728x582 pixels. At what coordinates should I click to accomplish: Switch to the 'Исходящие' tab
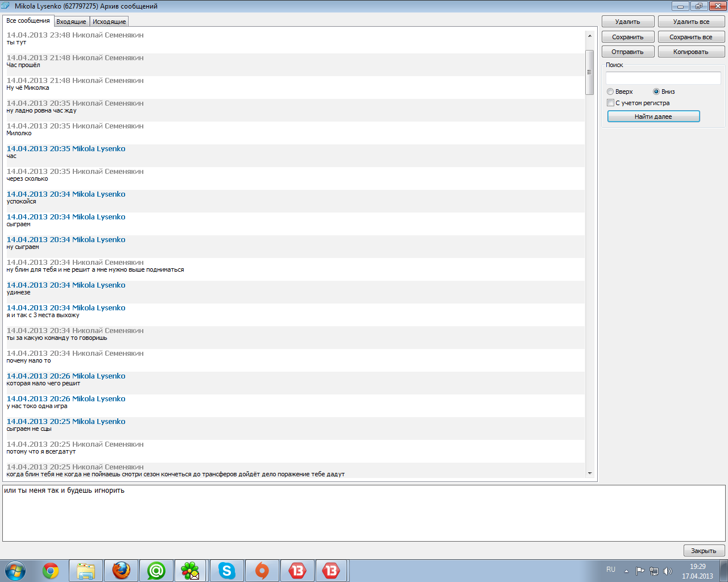click(109, 22)
